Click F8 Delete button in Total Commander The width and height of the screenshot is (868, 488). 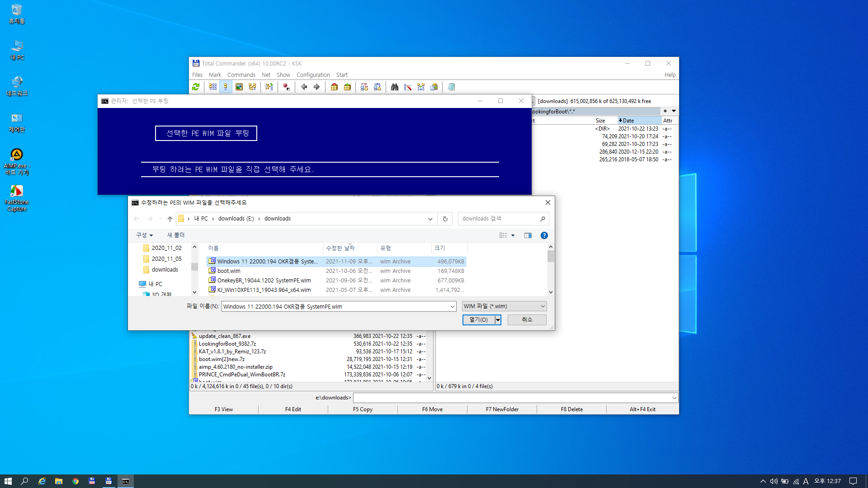[572, 409]
